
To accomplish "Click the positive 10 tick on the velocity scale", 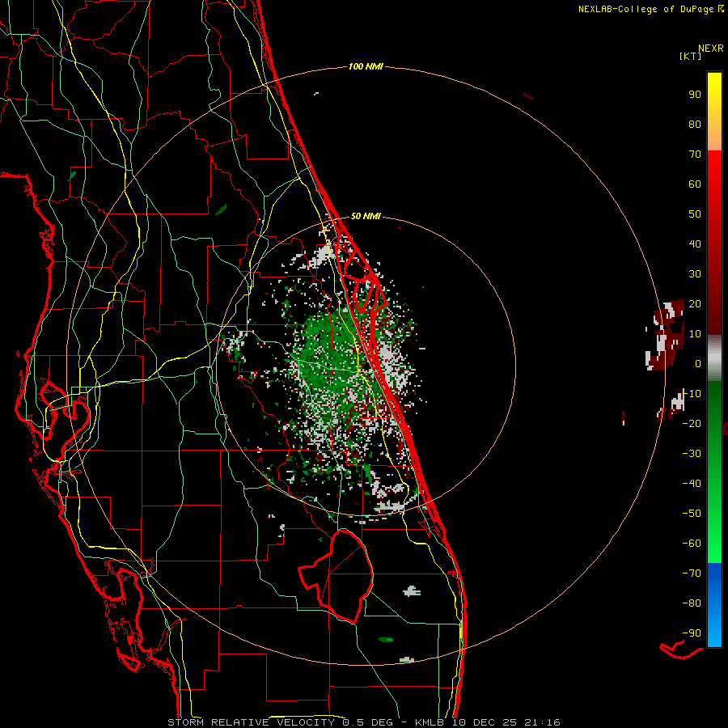I will [695, 334].
